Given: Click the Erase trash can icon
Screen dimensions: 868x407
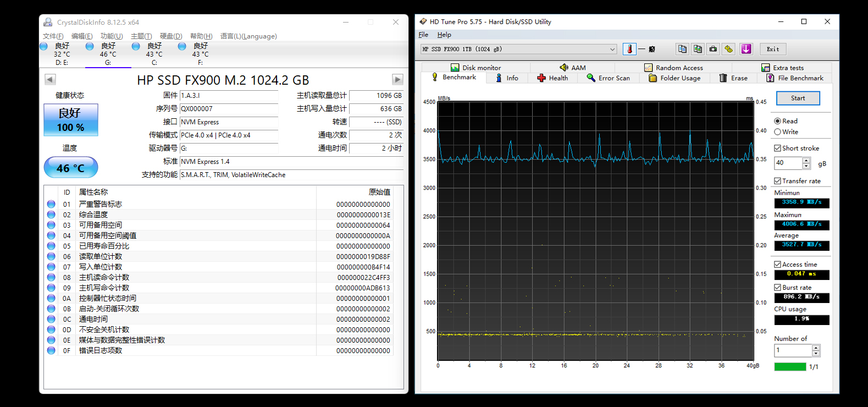Looking at the screenshot, I should pyautogui.click(x=723, y=78).
